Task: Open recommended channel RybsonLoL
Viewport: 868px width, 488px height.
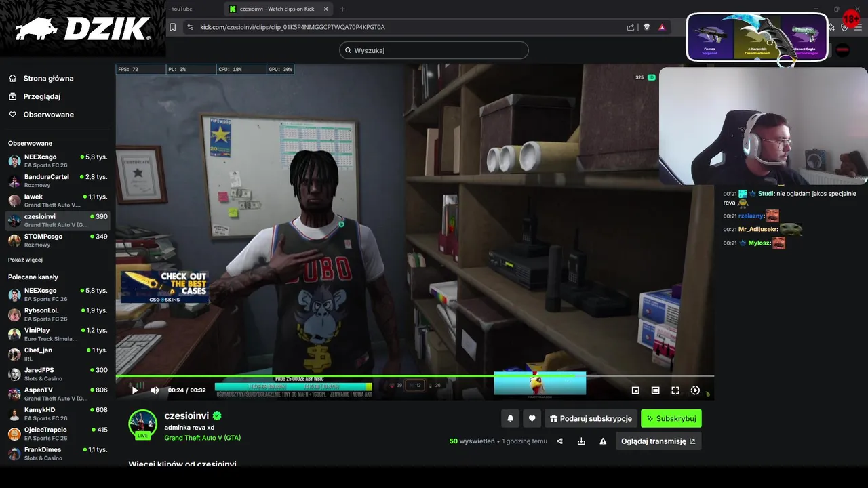Action: point(58,314)
